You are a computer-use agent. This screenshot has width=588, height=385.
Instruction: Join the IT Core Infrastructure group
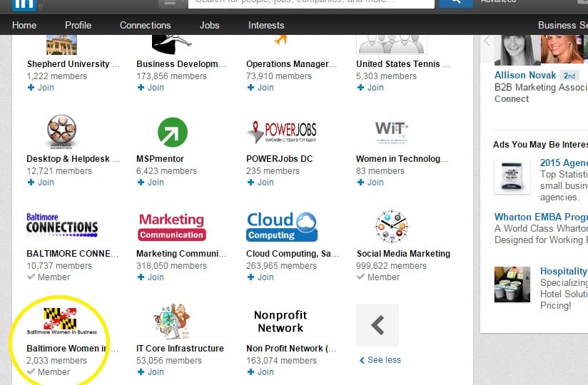151,372
